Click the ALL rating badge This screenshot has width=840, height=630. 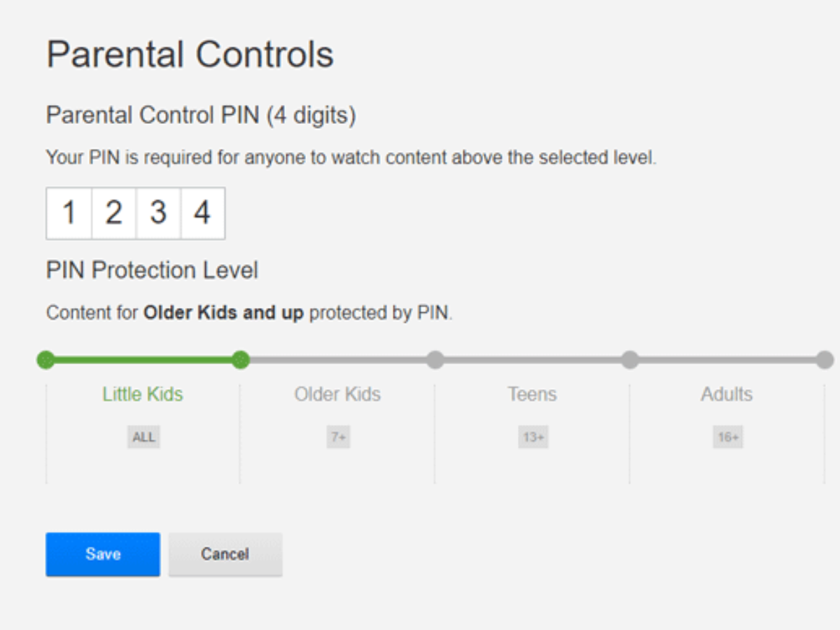pos(143,437)
